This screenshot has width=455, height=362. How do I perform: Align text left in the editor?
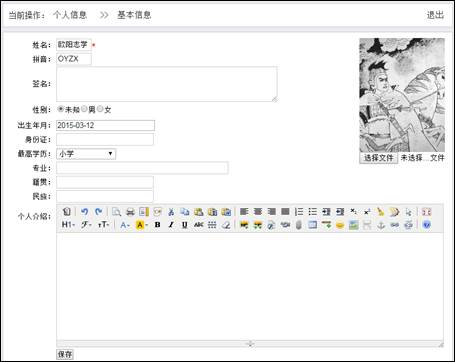pyautogui.click(x=244, y=212)
